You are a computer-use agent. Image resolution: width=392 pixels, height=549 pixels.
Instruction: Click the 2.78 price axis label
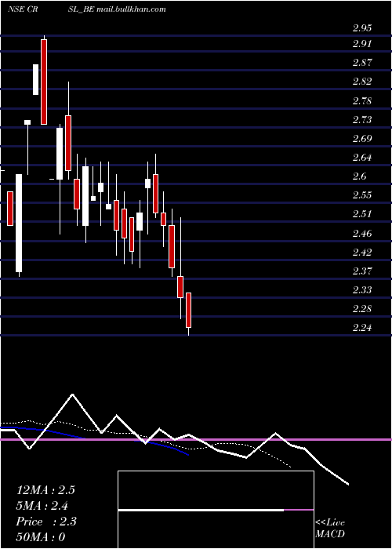[x=362, y=101]
